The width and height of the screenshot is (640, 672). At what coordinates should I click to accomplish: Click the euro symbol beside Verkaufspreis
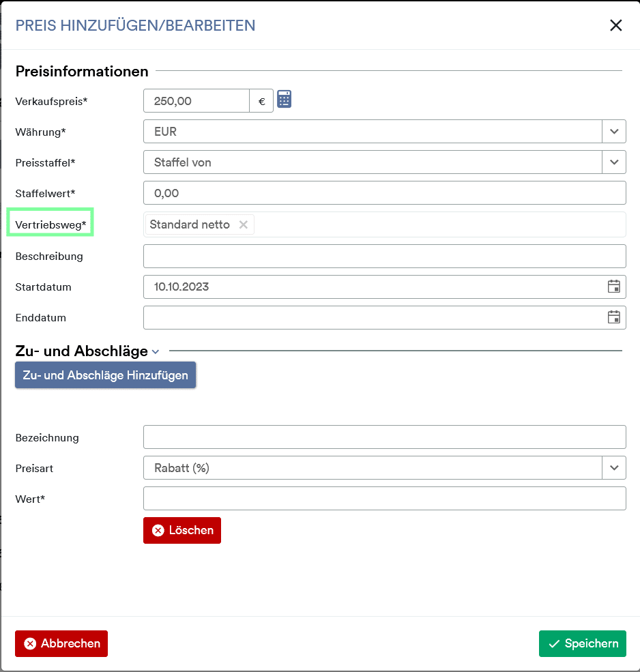[x=261, y=101]
